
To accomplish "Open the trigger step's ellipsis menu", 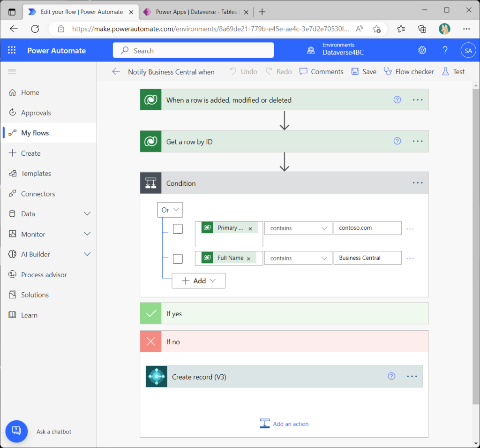I will click(418, 100).
